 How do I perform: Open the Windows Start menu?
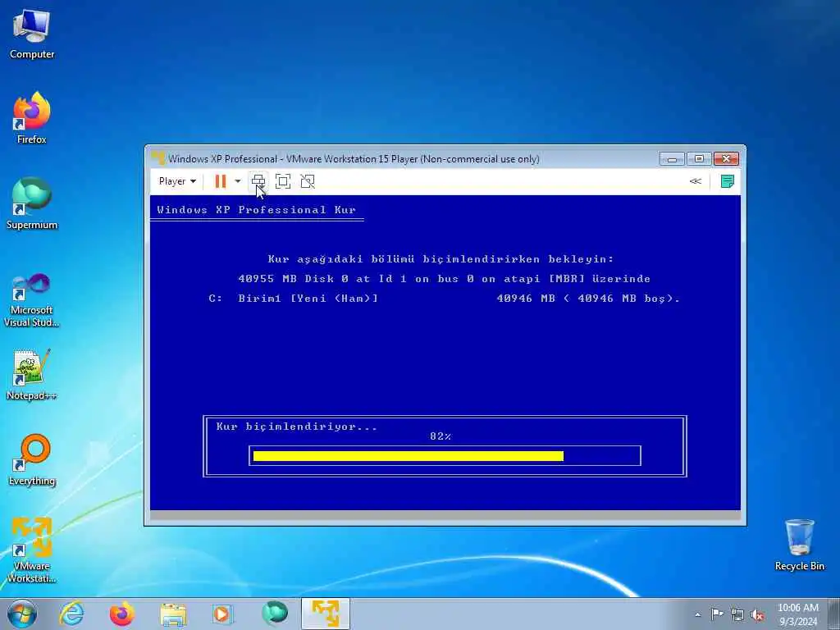tap(22, 614)
